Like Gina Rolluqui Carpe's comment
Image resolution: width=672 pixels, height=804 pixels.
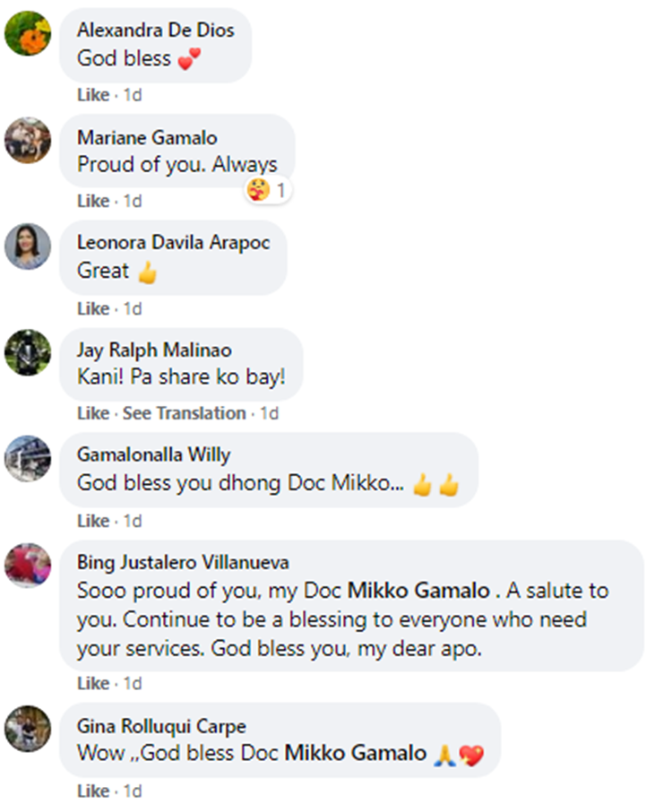(x=92, y=791)
